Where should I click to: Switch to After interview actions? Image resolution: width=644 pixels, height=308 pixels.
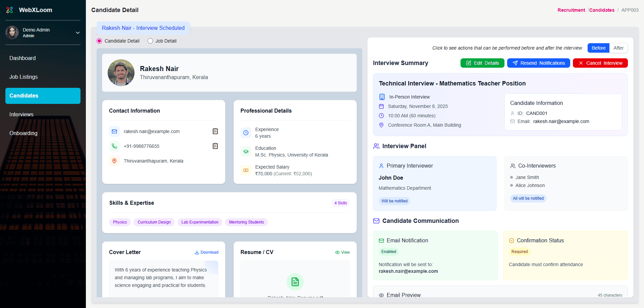tap(618, 48)
